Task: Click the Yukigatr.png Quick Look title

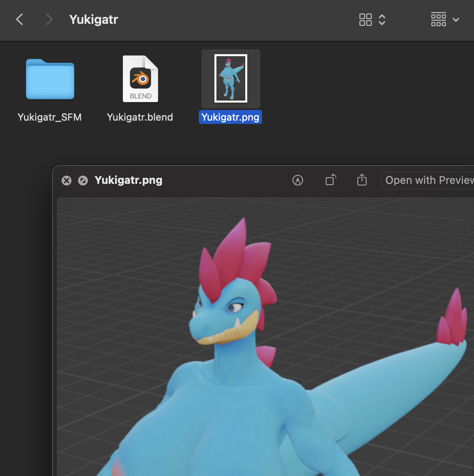Action: [x=129, y=180]
